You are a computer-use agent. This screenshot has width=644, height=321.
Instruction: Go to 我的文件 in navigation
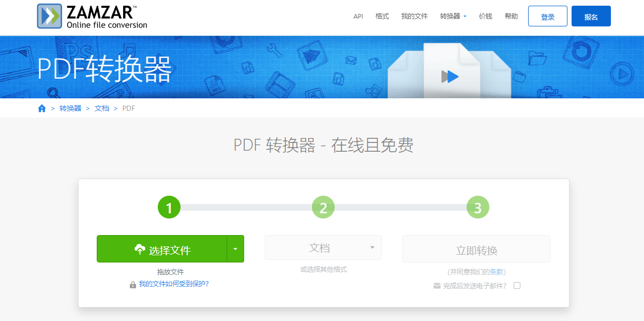click(x=414, y=16)
